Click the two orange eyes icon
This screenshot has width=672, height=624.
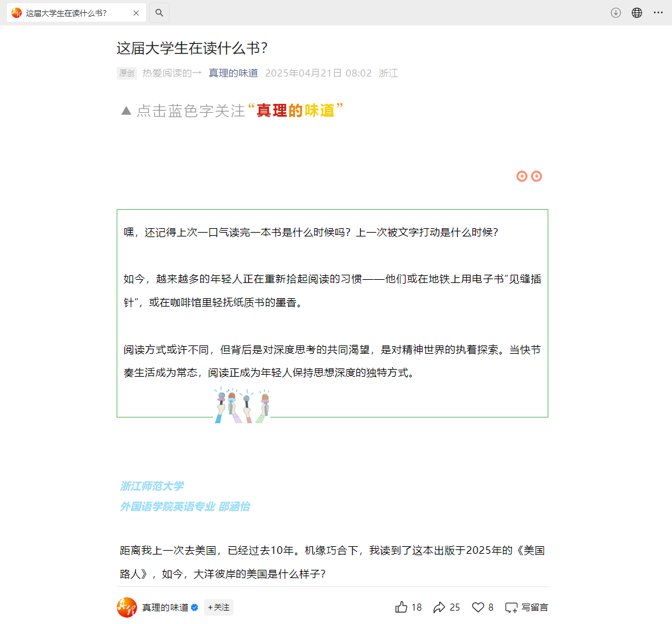pyautogui.click(x=529, y=177)
